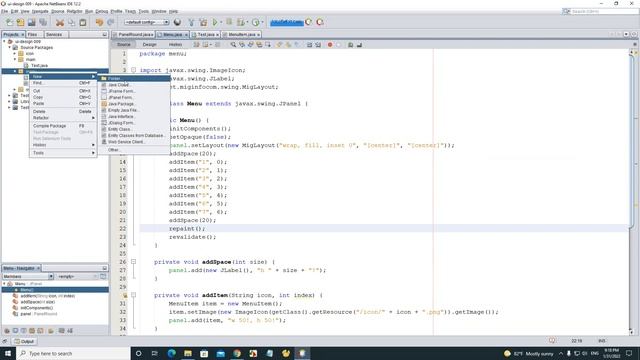Click the globe browser icon beside config dropdown
Image resolution: width=640 pixels, height=360 pixels.
click(178, 22)
